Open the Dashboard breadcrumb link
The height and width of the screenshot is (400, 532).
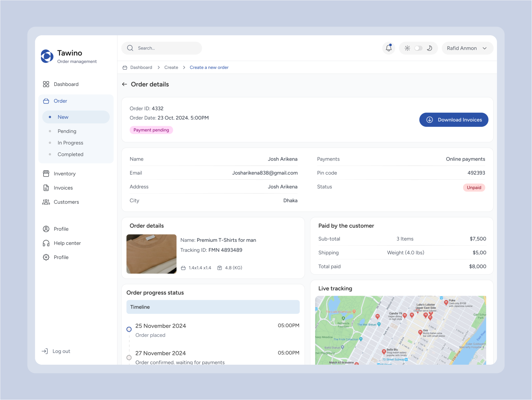coord(141,67)
